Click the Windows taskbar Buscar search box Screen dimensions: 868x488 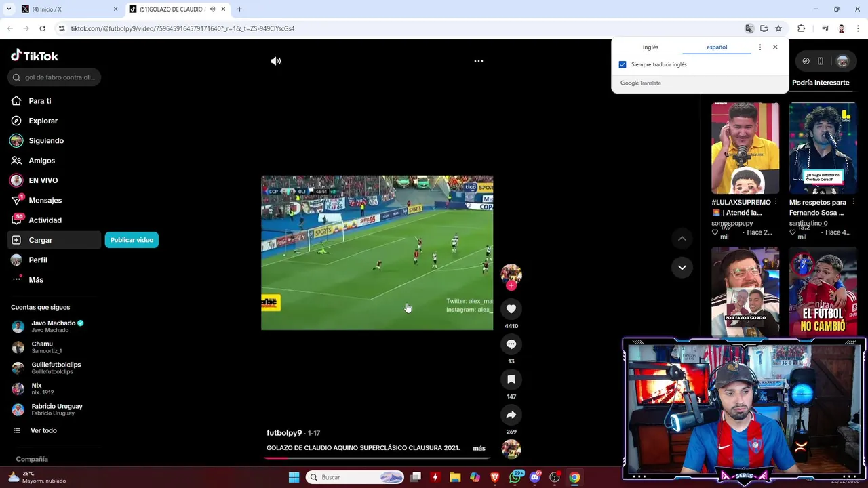pos(355,477)
